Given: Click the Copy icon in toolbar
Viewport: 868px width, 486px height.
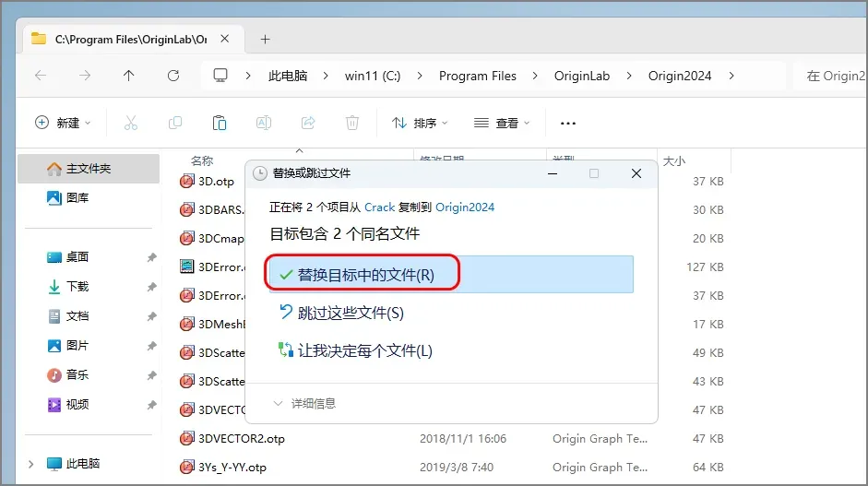Looking at the screenshot, I should [x=175, y=123].
